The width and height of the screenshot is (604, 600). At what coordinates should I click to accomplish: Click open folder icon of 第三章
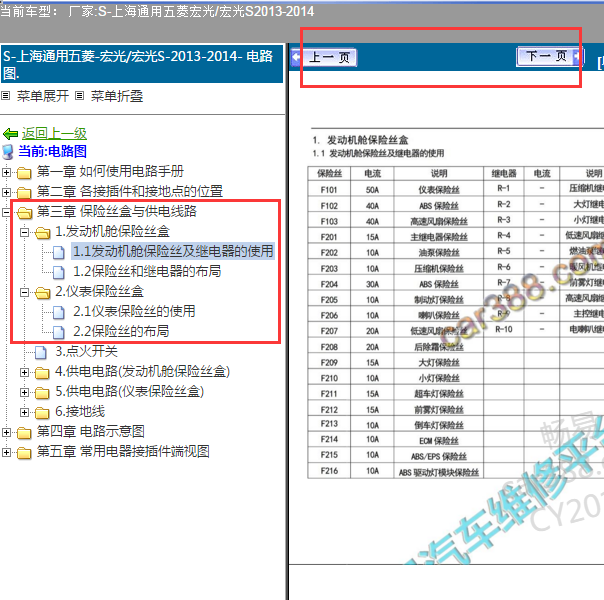pyautogui.click(x=24, y=213)
